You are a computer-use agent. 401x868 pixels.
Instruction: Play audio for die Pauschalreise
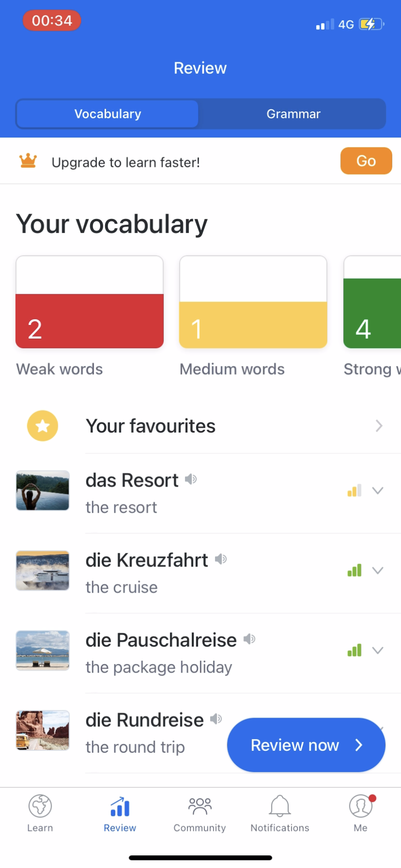tap(249, 639)
